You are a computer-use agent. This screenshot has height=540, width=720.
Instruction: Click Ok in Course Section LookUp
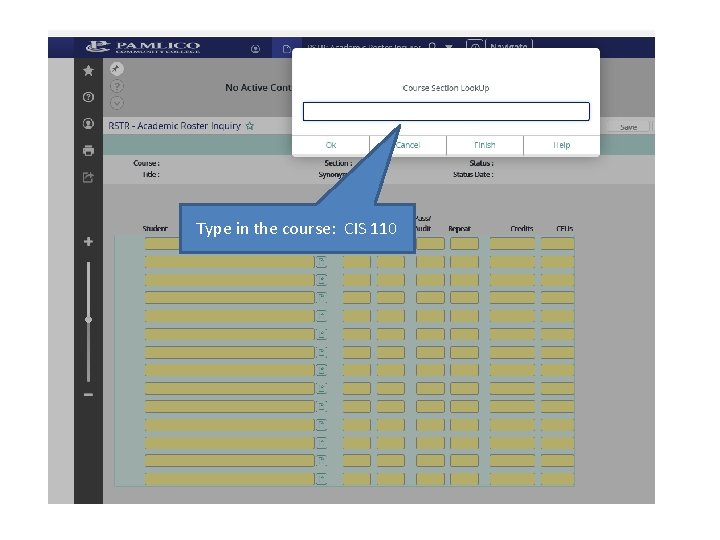click(x=331, y=145)
